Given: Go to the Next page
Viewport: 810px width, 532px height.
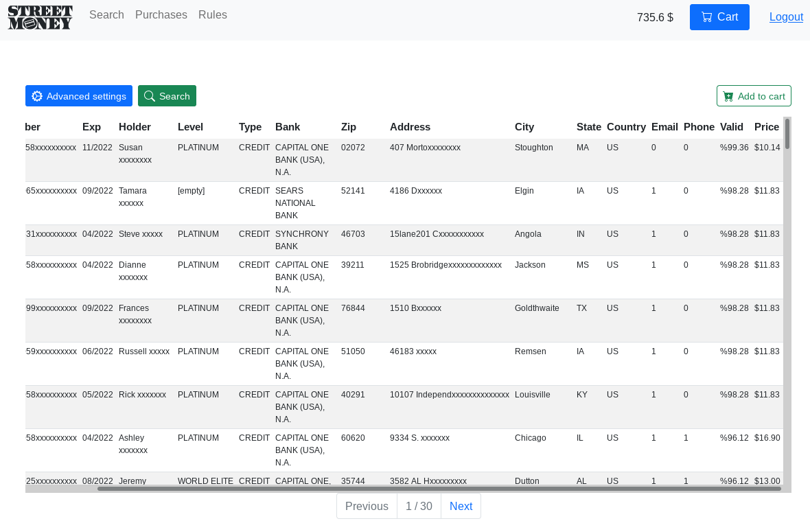Looking at the screenshot, I should 461,506.
